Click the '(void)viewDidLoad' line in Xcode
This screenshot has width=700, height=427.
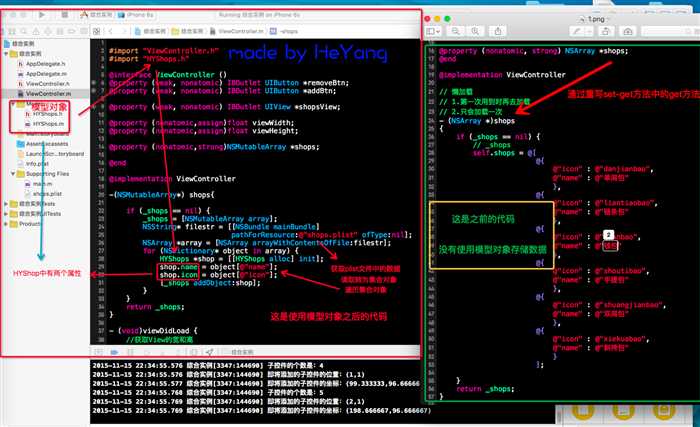point(153,331)
